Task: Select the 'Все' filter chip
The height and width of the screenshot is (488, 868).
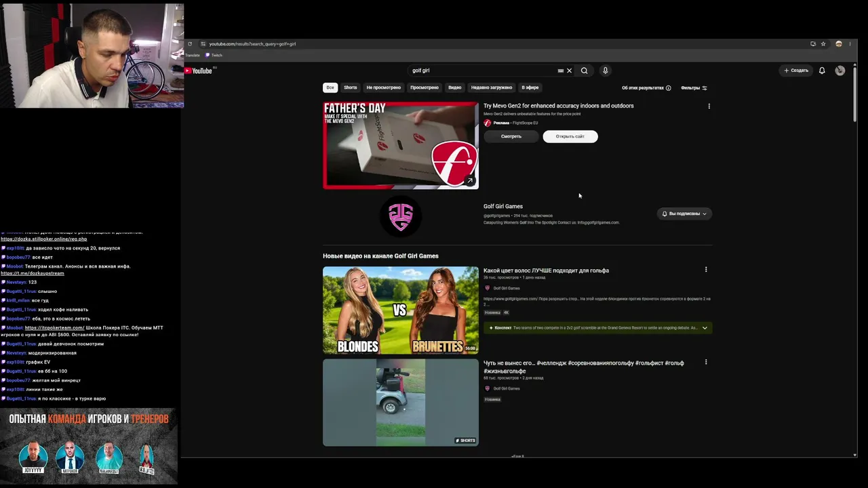Action: tap(330, 87)
